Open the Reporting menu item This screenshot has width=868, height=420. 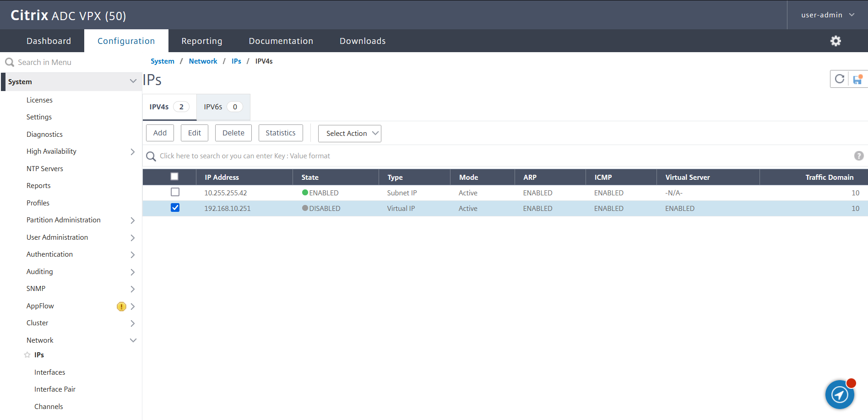click(201, 41)
